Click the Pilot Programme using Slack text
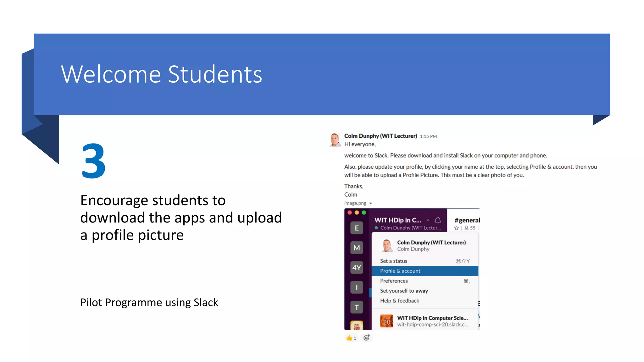Viewport: 644px width, 362px height. point(149,302)
